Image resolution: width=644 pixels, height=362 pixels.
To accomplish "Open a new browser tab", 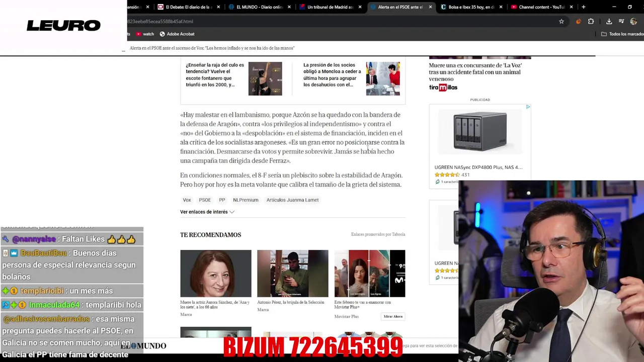I will pyautogui.click(x=583, y=7).
